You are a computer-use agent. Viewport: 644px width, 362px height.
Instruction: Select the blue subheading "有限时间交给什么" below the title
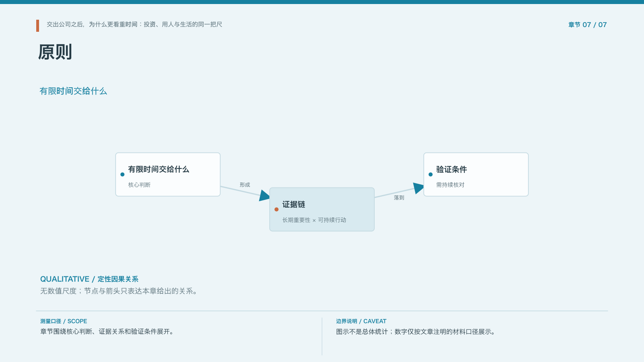tap(73, 91)
